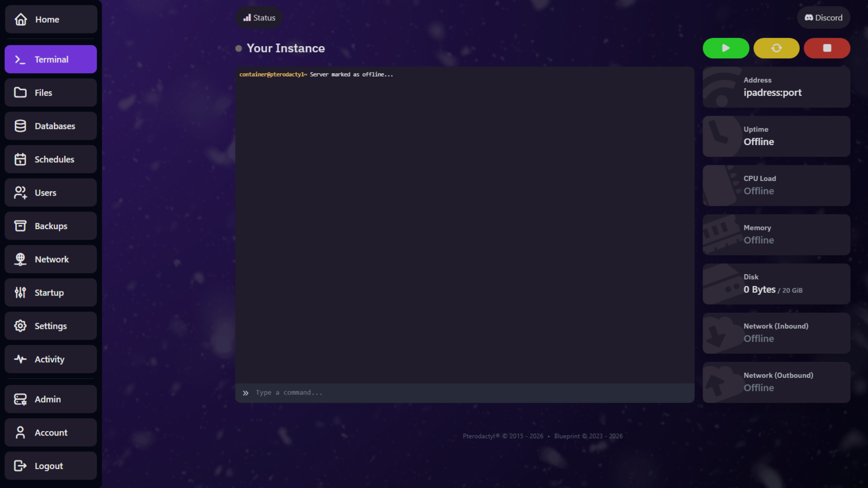Image resolution: width=868 pixels, height=488 pixels.
Task: Click the Settings gear icon
Action: click(20, 326)
